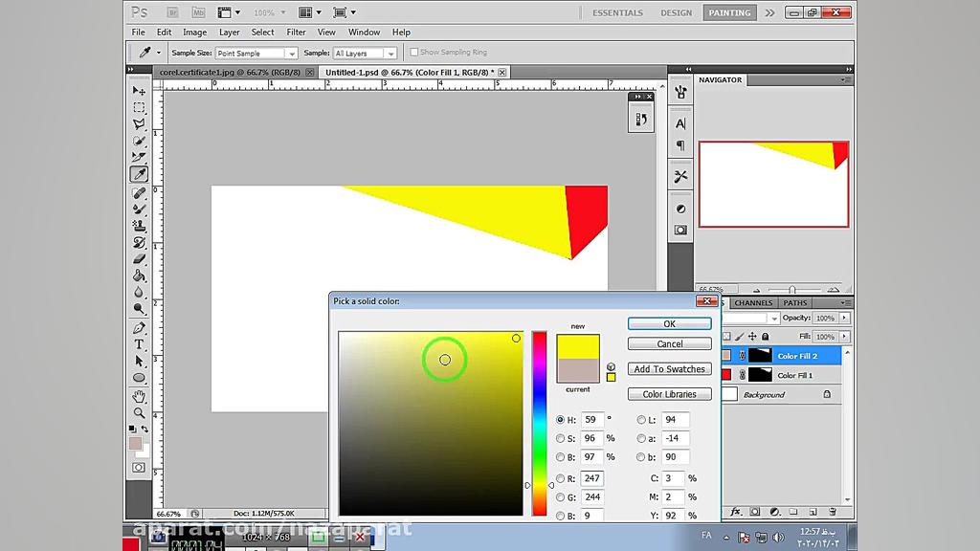Select the R red channel radio button

coord(561,477)
